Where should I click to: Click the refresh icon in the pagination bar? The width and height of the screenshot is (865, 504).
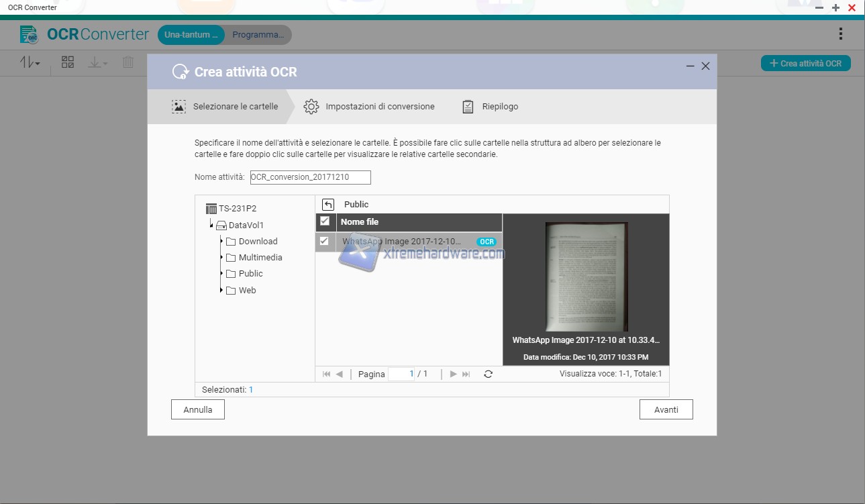[x=488, y=374]
